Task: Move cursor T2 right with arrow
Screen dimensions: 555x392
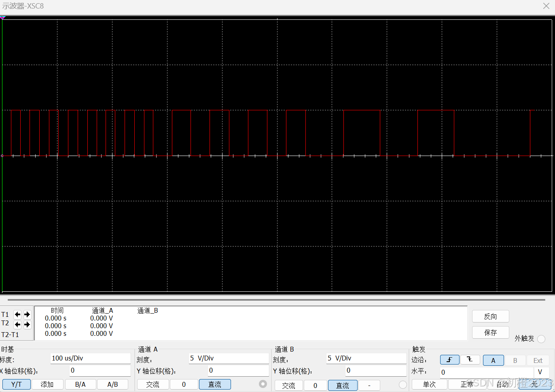Action: pos(27,325)
